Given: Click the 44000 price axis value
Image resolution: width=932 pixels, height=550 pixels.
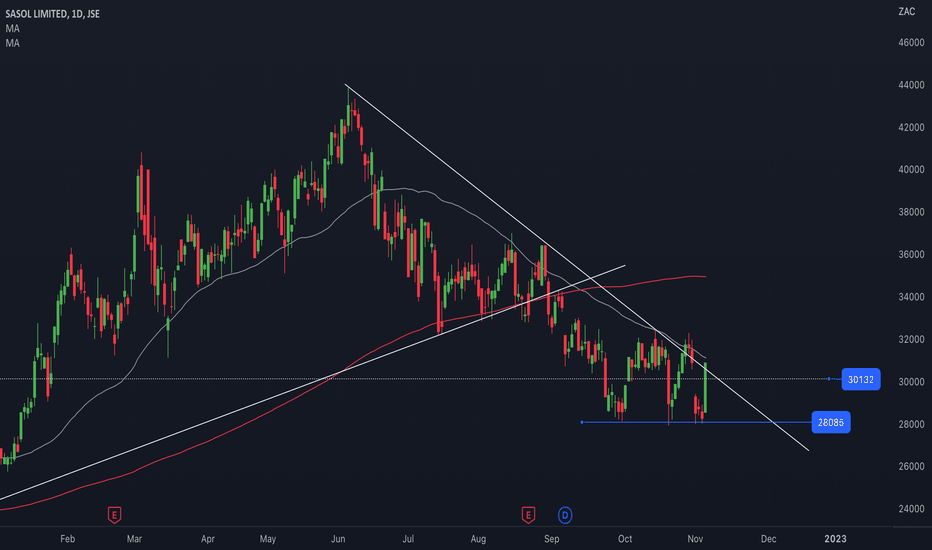Looking at the screenshot, I should click(x=911, y=85).
